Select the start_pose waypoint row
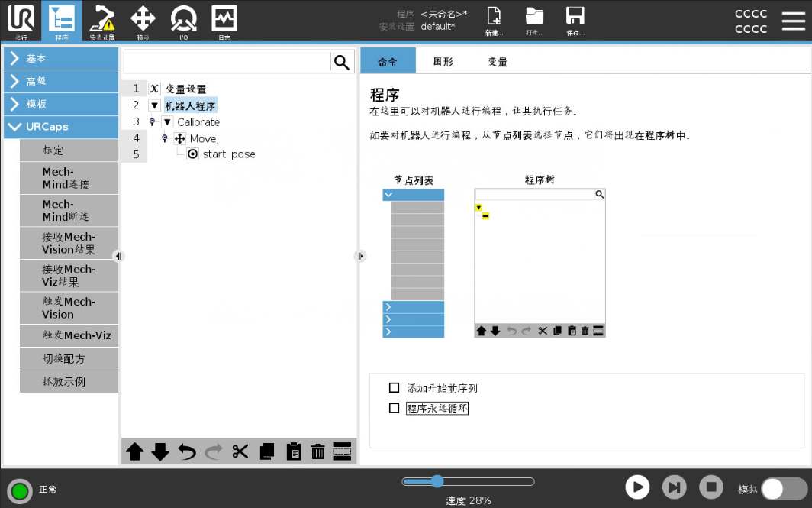 [x=229, y=154]
